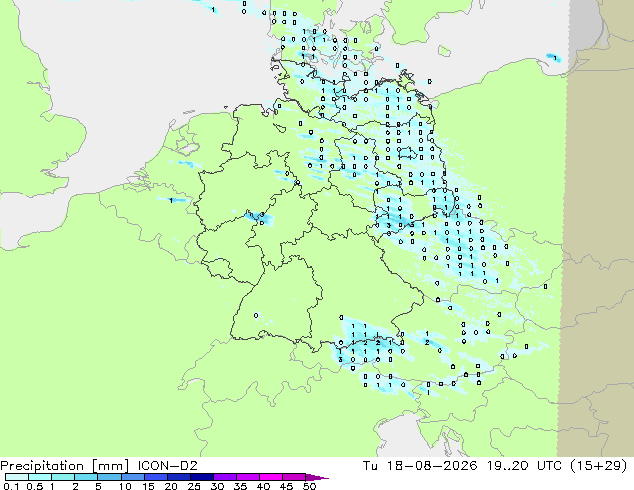The width and height of the screenshot is (634, 490).
Task: Click the 'Precipitation [mm]' title label
Action: coord(64,466)
